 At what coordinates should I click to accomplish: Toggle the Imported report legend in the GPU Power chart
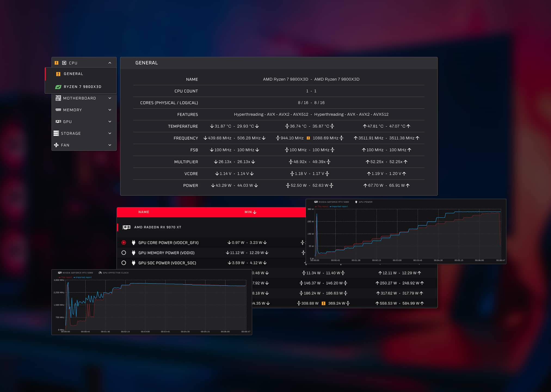tap(338, 206)
